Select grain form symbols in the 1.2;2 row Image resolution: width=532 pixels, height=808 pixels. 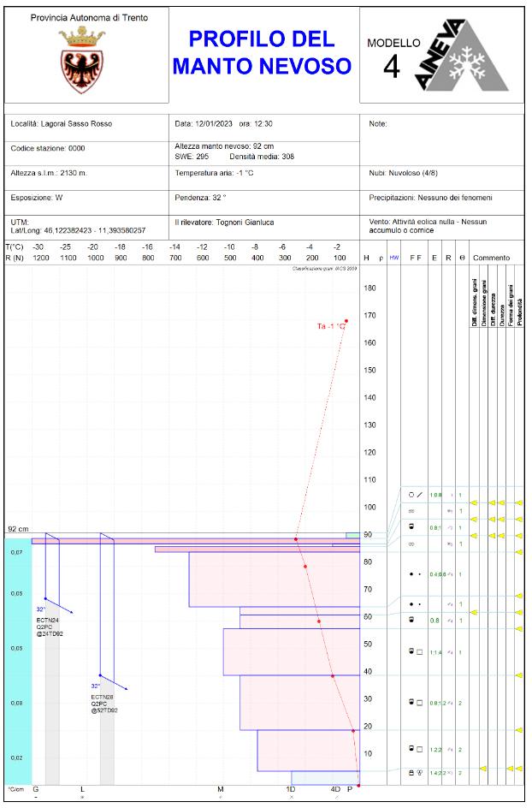416,749
